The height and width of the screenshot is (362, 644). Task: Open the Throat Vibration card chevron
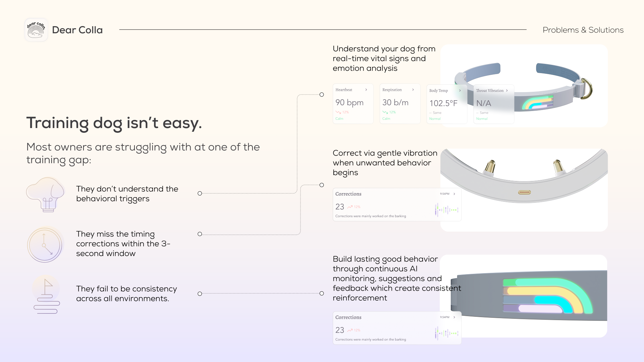pyautogui.click(x=507, y=90)
